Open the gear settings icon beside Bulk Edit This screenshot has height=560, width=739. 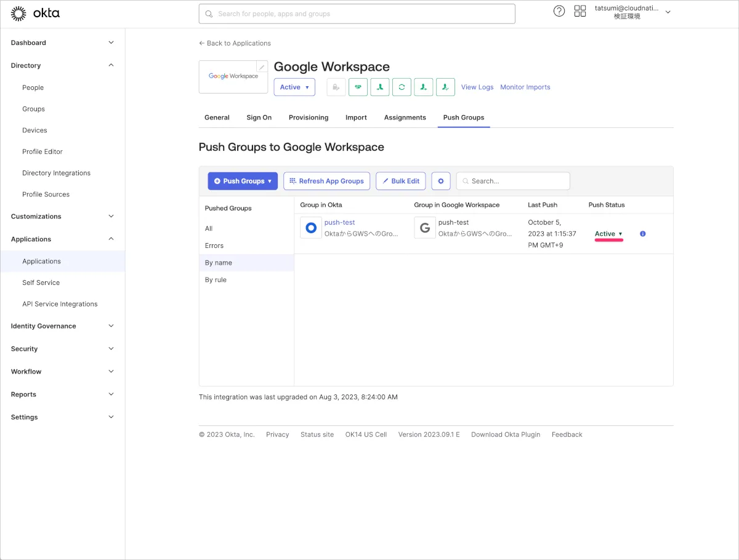click(441, 181)
